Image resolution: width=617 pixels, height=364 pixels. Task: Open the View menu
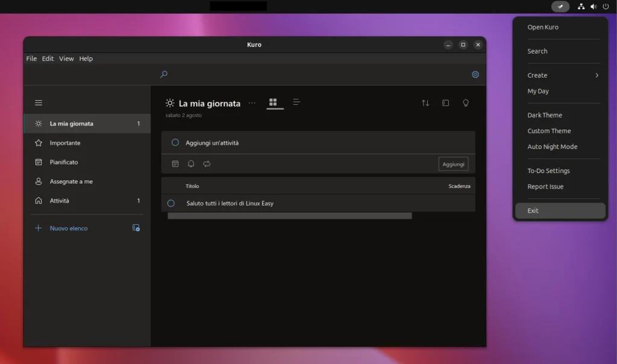pyautogui.click(x=66, y=58)
